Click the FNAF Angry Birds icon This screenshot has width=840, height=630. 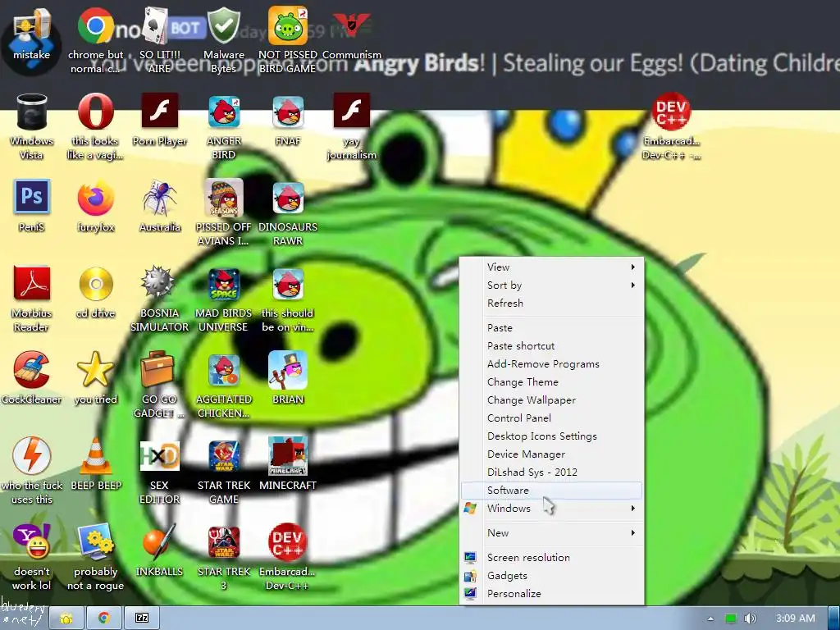click(x=288, y=112)
